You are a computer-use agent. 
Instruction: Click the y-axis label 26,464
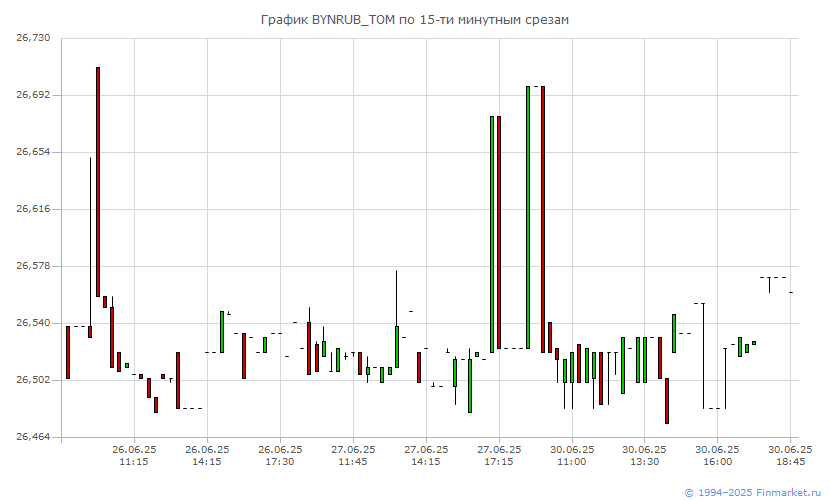pyautogui.click(x=33, y=437)
